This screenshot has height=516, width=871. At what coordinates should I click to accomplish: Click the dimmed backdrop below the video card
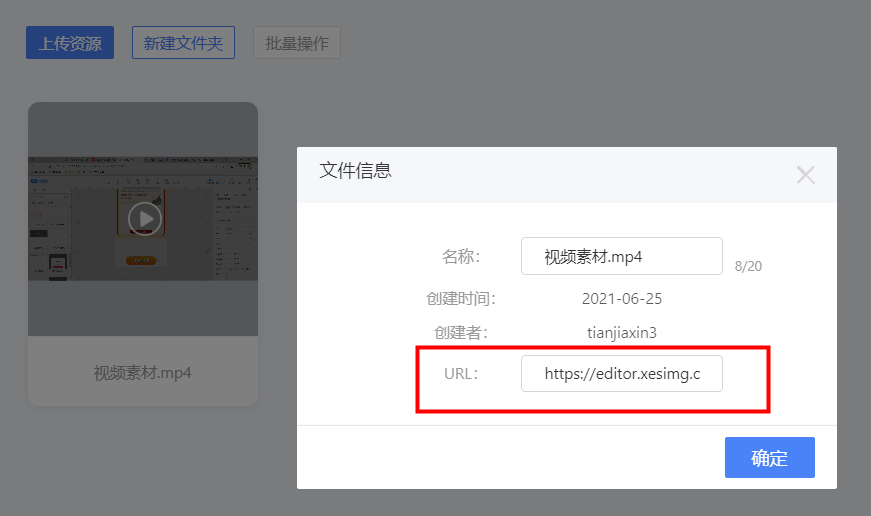pos(143,460)
